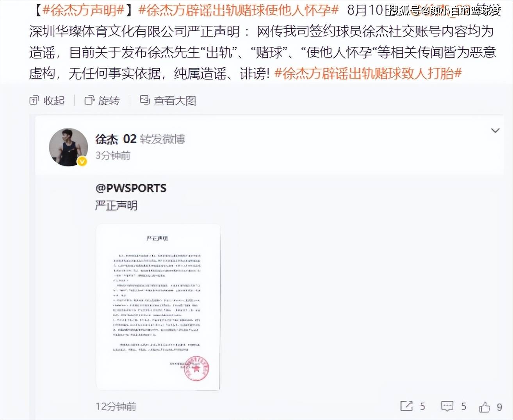The width and height of the screenshot is (513, 420).
Task: Open the @PWSPORTS mention
Action: tap(131, 188)
